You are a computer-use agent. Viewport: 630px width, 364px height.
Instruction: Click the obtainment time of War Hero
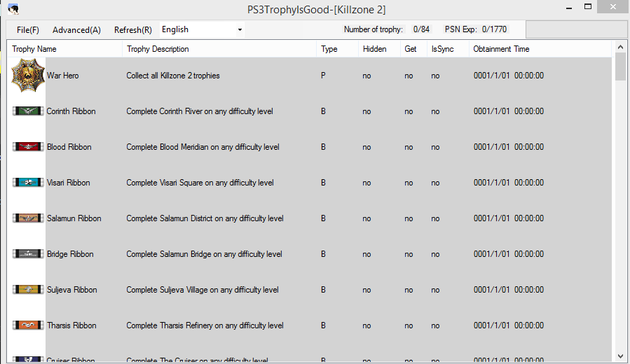pos(509,76)
